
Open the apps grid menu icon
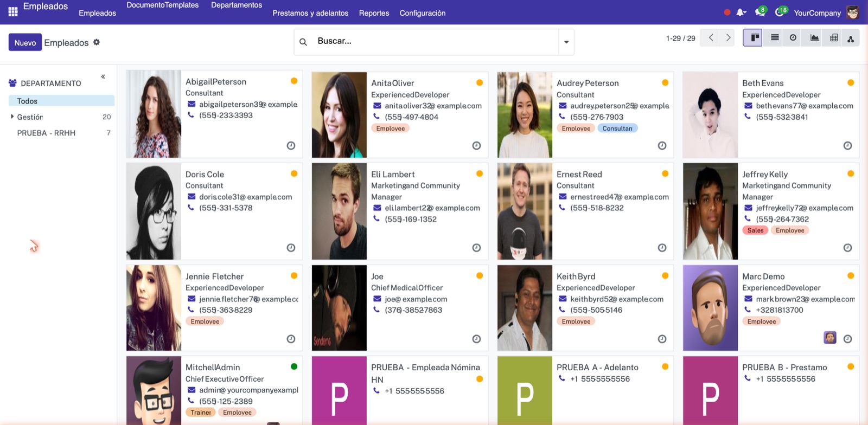coord(13,11)
